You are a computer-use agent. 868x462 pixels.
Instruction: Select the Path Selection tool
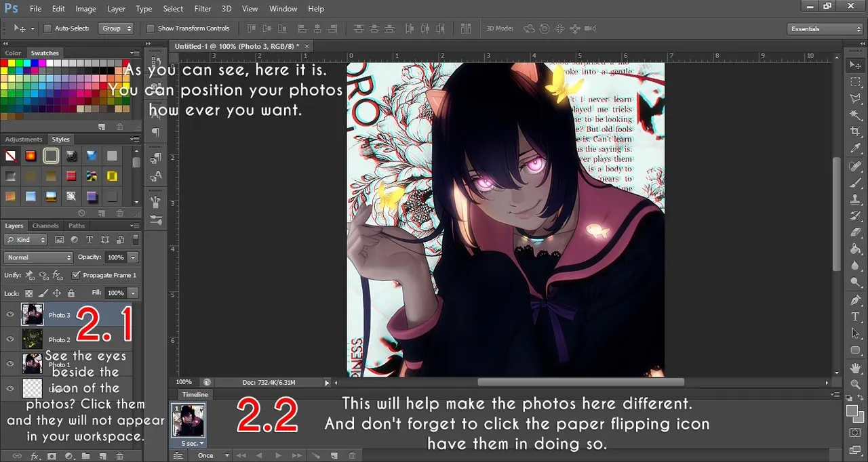[855, 333]
